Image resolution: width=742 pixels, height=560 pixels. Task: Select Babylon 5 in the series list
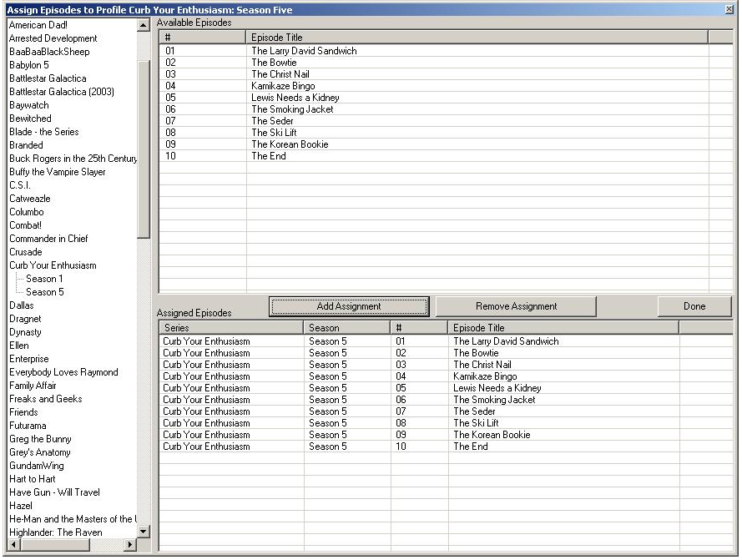29,65
